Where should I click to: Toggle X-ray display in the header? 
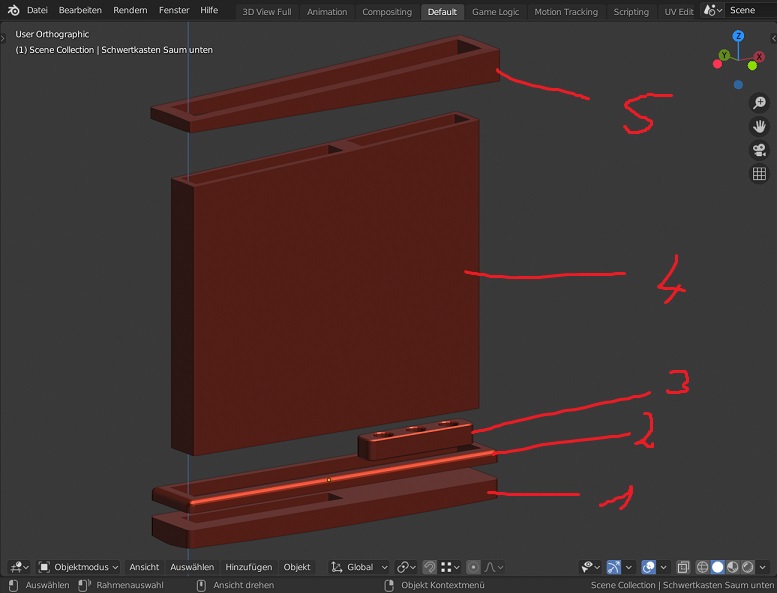click(x=683, y=567)
